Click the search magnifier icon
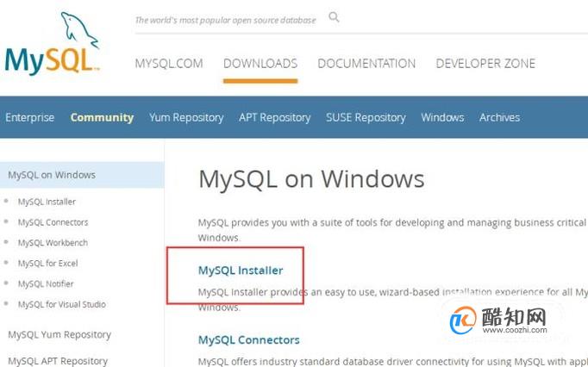Viewport: 588px width, 367px height. pos(334,17)
